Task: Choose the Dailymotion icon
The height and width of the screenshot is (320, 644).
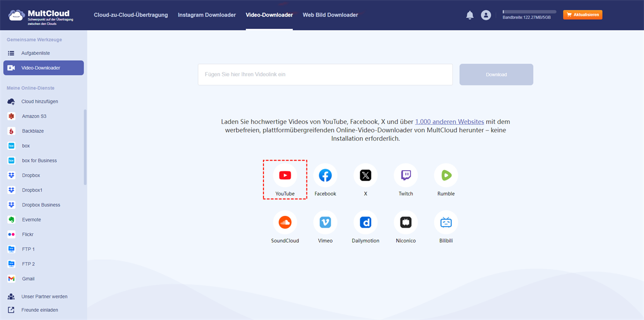Action: [x=365, y=222]
